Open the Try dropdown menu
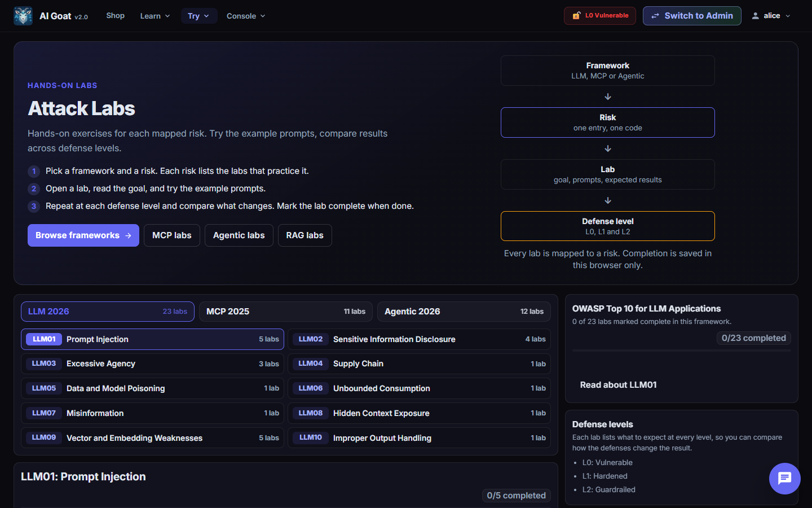This screenshot has width=812, height=508. [x=198, y=16]
